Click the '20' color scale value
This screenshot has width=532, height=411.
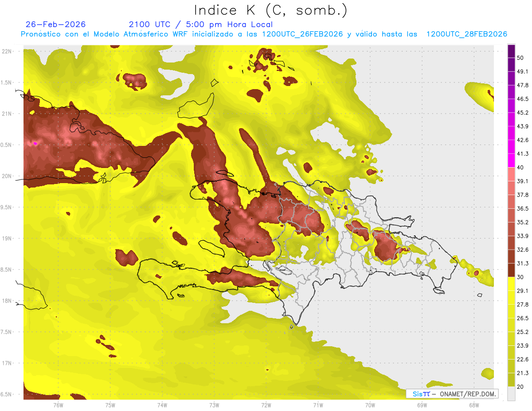520,387
